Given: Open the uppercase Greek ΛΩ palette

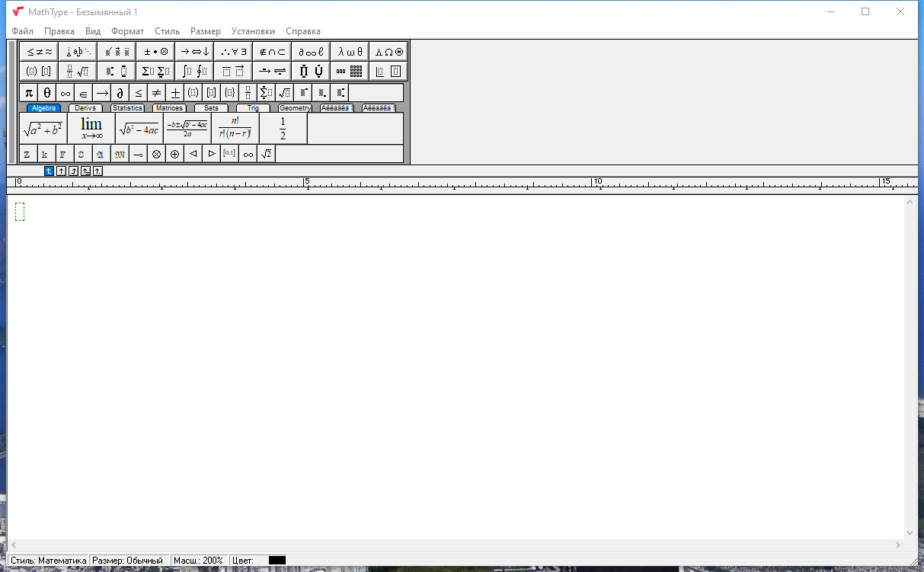Looking at the screenshot, I should pyautogui.click(x=388, y=52).
